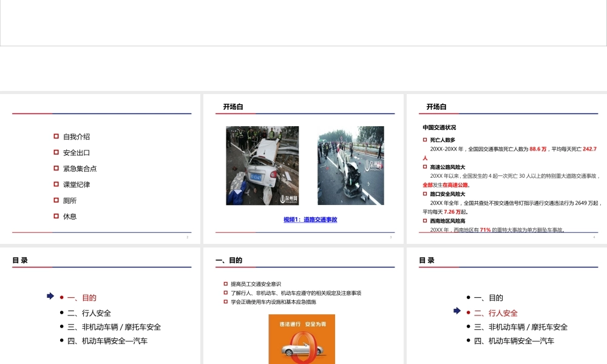Click black 一、目的 in last 目录 slide
Image resolution: width=607 pixels, height=364 pixels.
[x=488, y=298]
